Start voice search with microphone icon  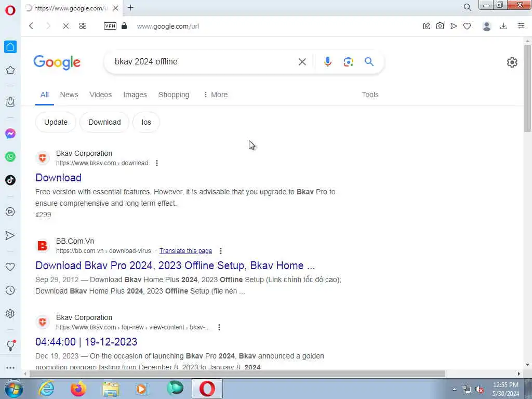click(328, 62)
